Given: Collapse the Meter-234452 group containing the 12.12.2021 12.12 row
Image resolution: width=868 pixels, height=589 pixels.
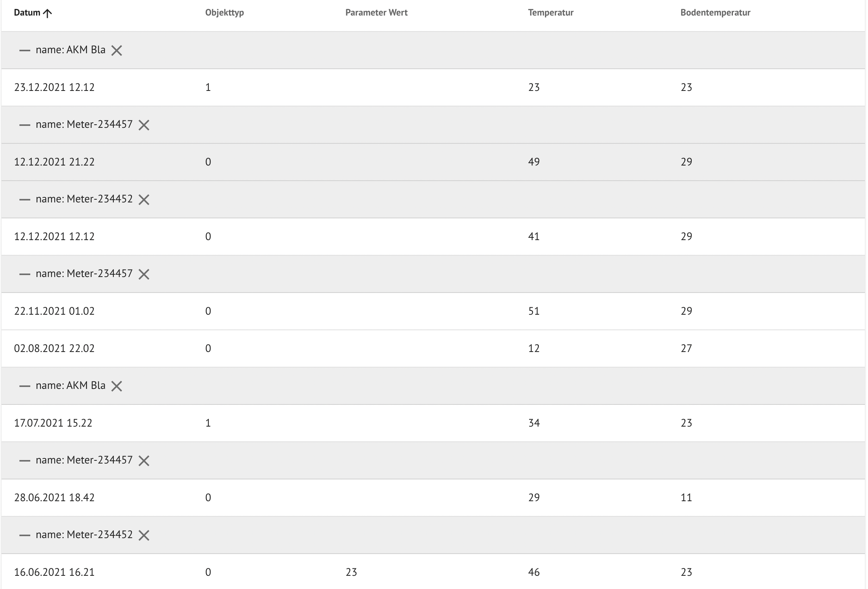Looking at the screenshot, I should (x=25, y=200).
